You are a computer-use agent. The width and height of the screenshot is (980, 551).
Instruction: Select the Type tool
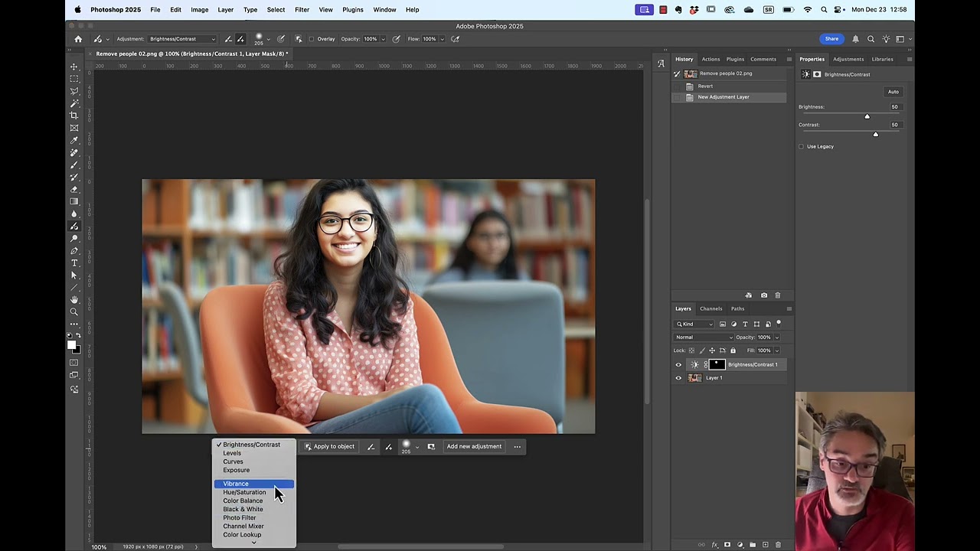click(74, 262)
